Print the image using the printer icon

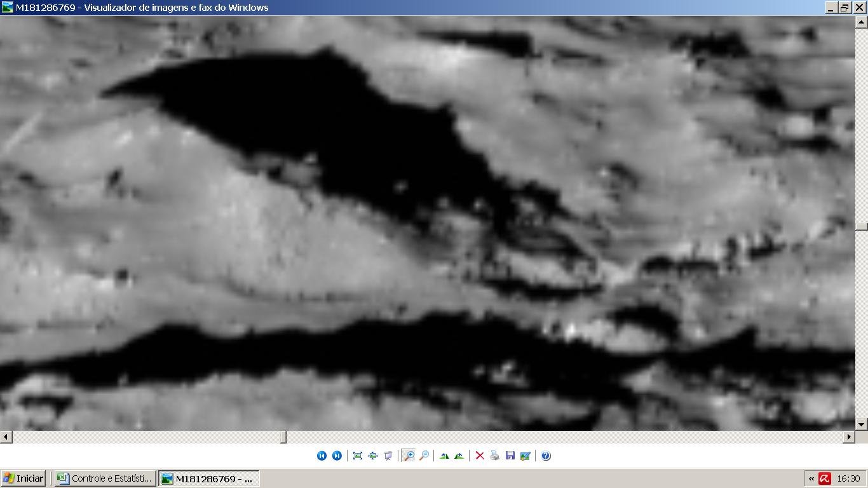coord(495,456)
